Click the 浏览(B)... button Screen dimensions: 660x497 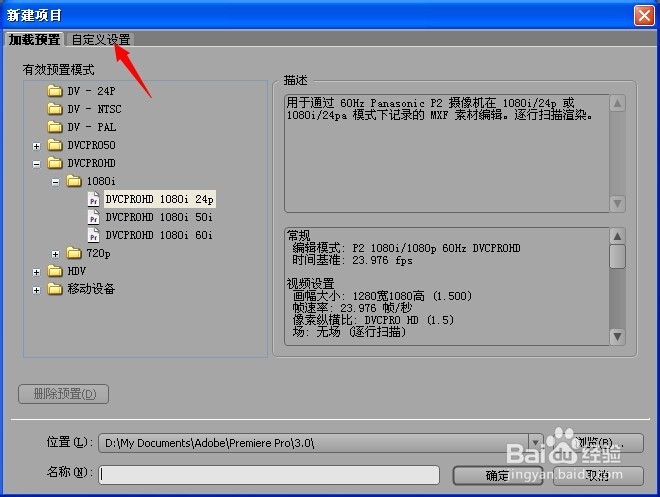click(598, 443)
